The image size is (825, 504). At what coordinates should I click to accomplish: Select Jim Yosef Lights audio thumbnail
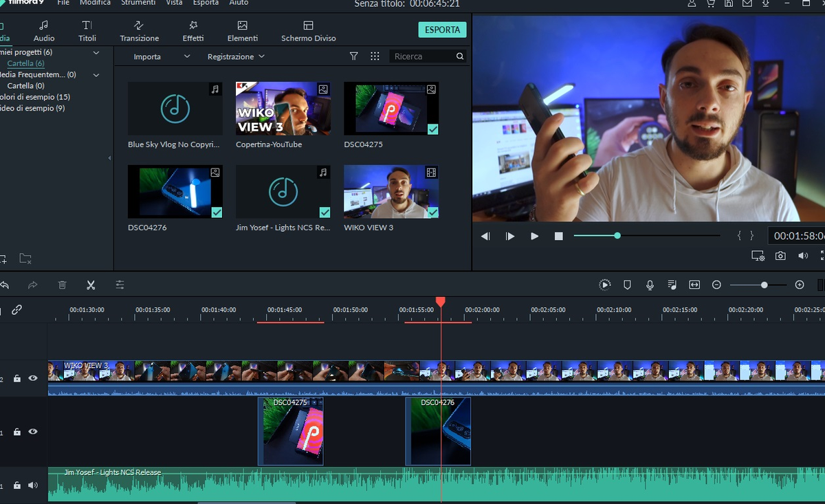283,192
